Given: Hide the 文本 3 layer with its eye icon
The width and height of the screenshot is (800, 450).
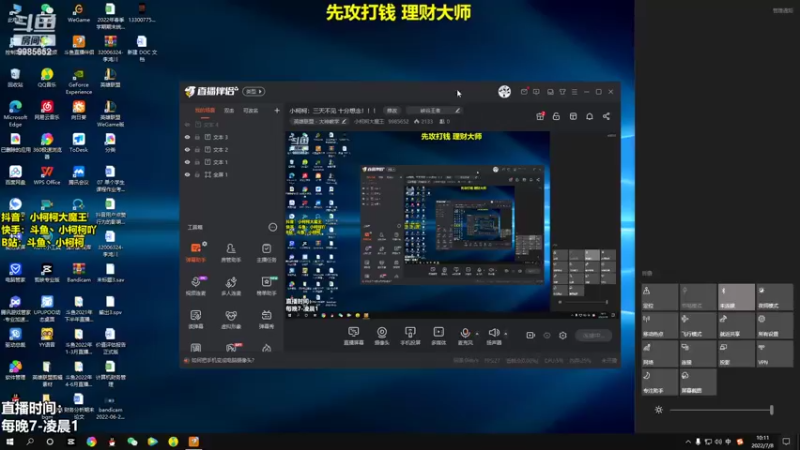Looking at the screenshot, I should [x=187, y=137].
